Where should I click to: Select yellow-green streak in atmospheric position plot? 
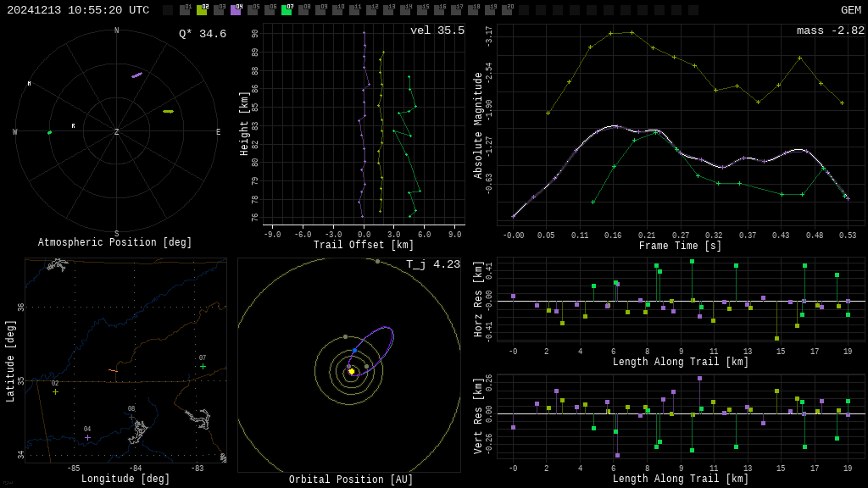click(168, 111)
